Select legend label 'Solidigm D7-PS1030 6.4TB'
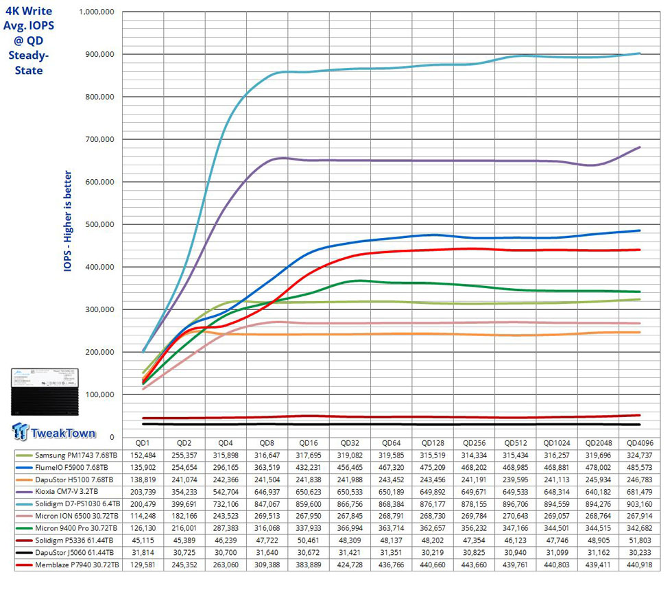 point(77,504)
